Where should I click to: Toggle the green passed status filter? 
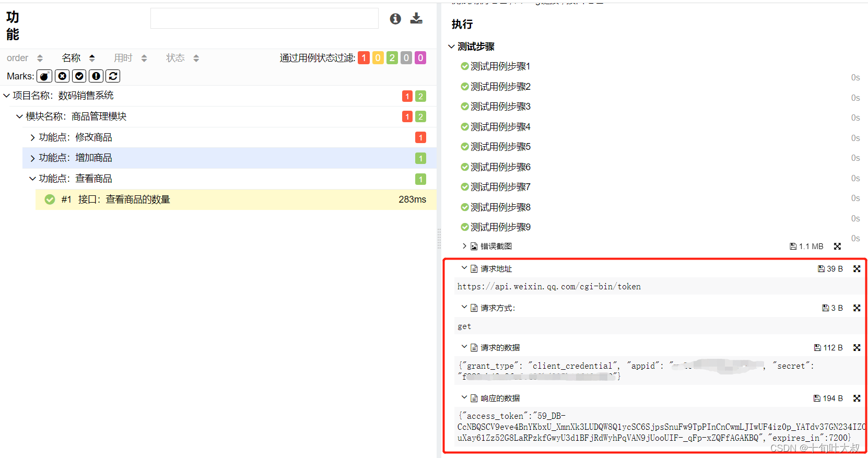[x=392, y=58]
